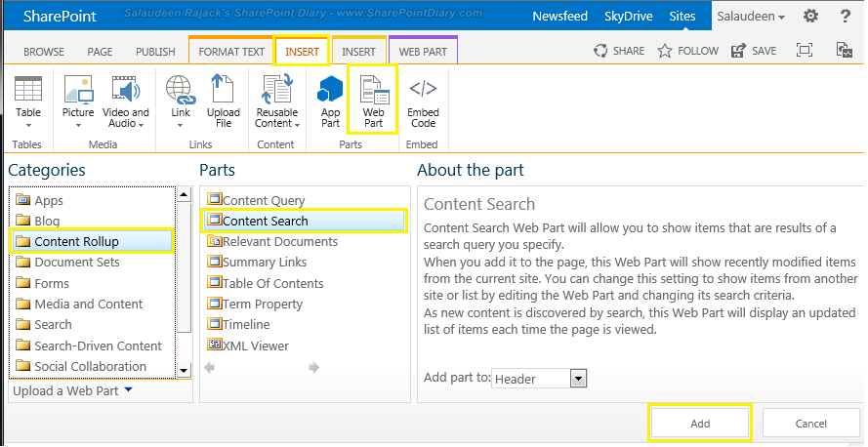Switch to the WEB PART tab
The height and width of the screenshot is (447, 868).
(423, 52)
